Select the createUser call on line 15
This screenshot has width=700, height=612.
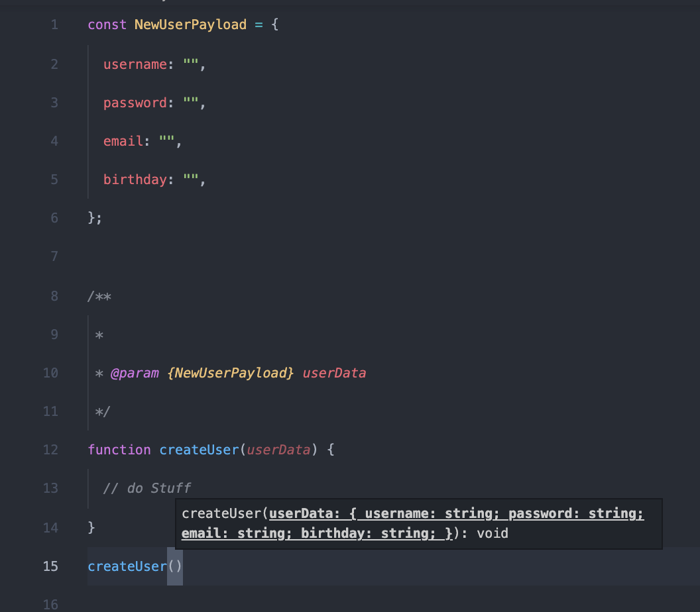(x=127, y=566)
